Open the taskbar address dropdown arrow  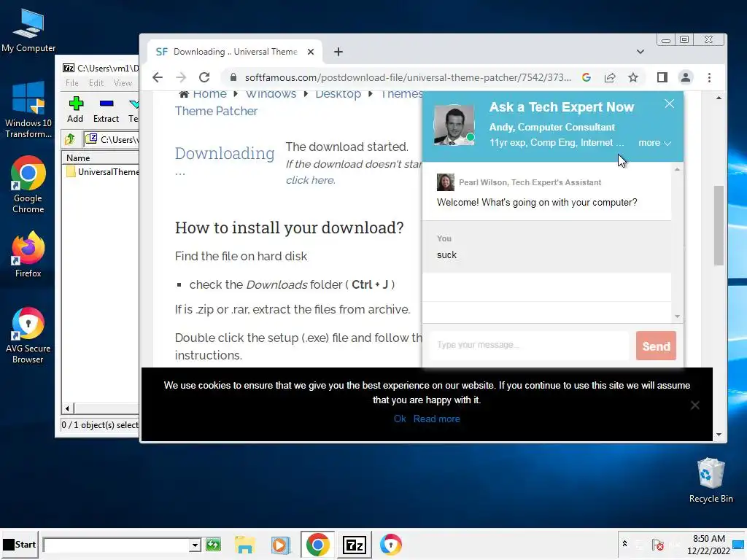click(194, 545)
